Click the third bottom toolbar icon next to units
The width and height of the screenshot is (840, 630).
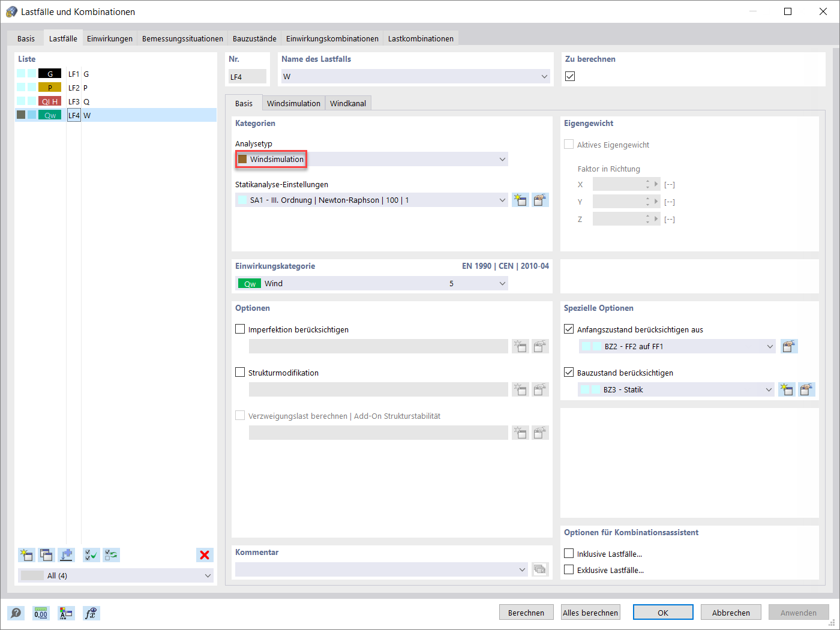pos(66,613)
